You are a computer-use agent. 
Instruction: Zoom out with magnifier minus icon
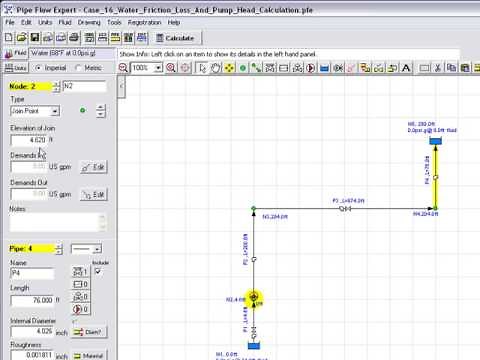[123, 68]
